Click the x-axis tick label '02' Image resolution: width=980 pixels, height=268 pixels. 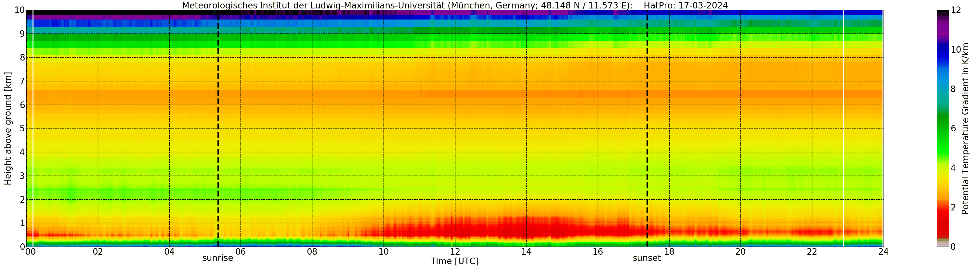(x=98, y=252)
